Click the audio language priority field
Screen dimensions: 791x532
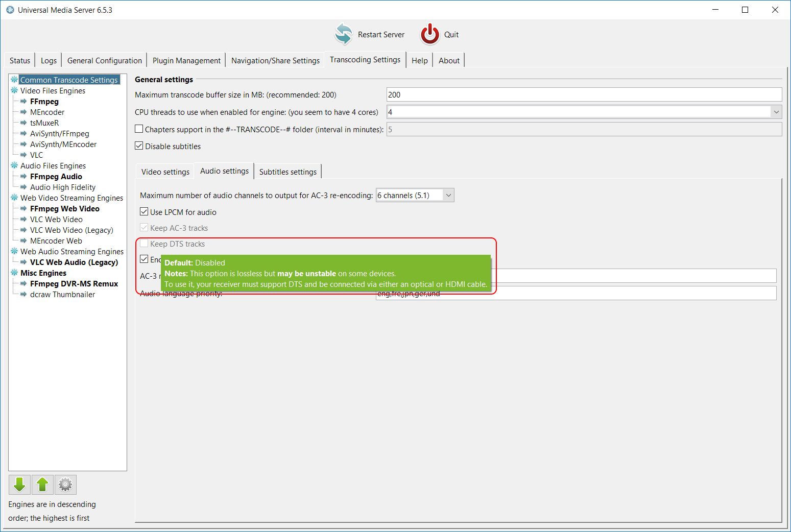coord(576,293)
